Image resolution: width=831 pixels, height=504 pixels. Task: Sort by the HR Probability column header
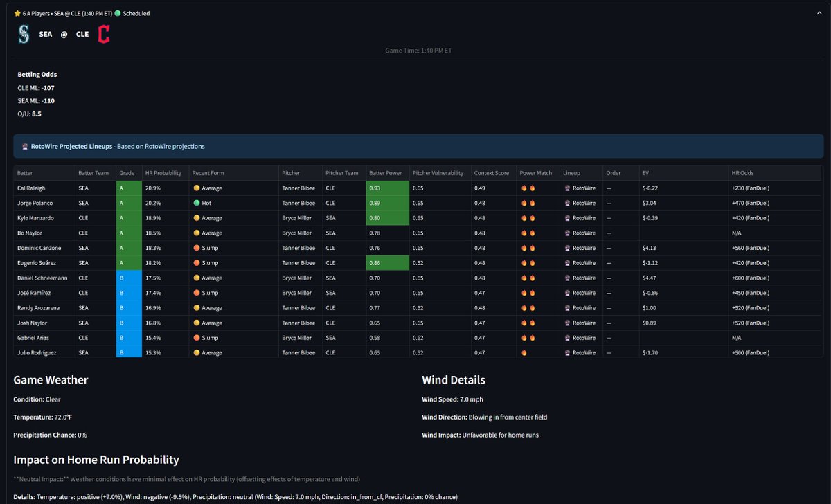click(165, 173)
